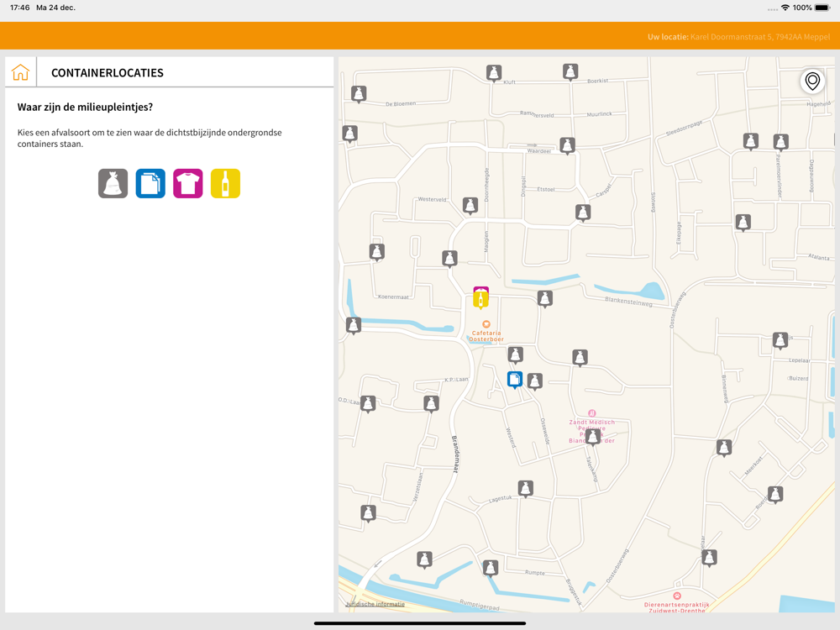Center map with the location pin button
The height and width of the screenshot is (630, 840).
click(x=812, y=81)
